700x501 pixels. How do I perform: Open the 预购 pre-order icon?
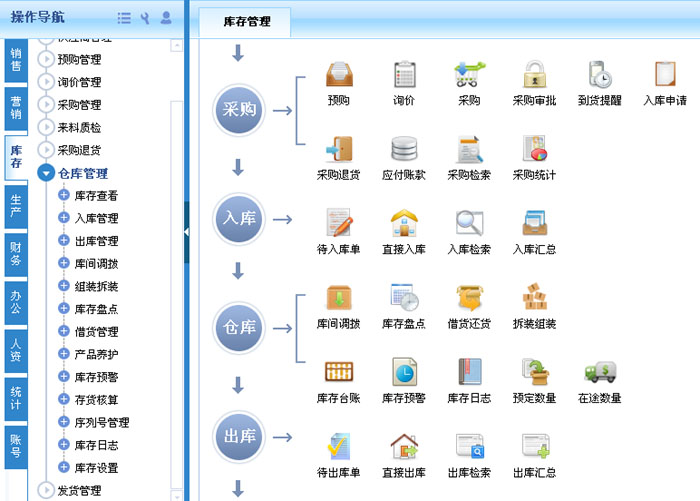coord(339,75)
